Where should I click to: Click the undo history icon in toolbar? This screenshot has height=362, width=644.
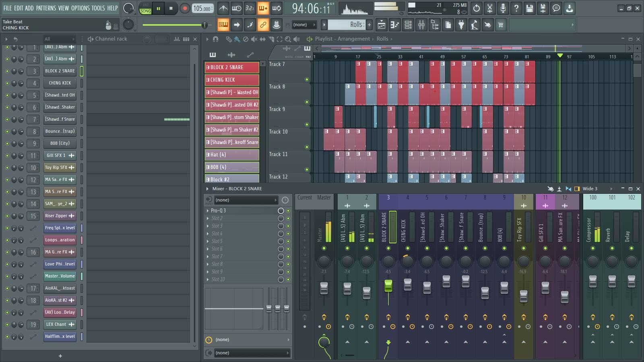click(x=476, y=8)
